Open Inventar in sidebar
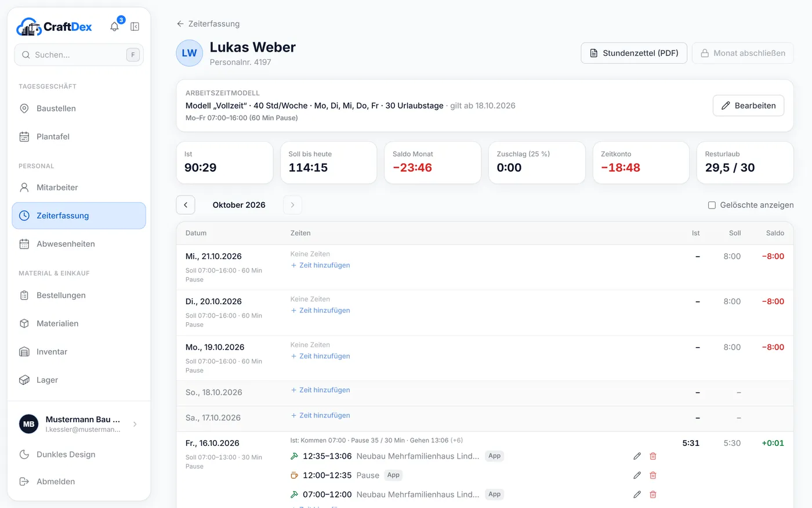 click(x=79, y=352)
